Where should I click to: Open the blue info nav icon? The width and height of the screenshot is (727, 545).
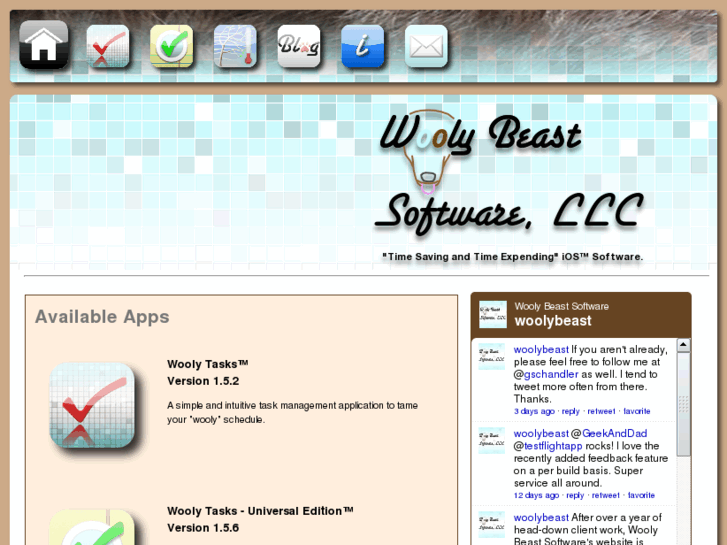click(363, 46)
